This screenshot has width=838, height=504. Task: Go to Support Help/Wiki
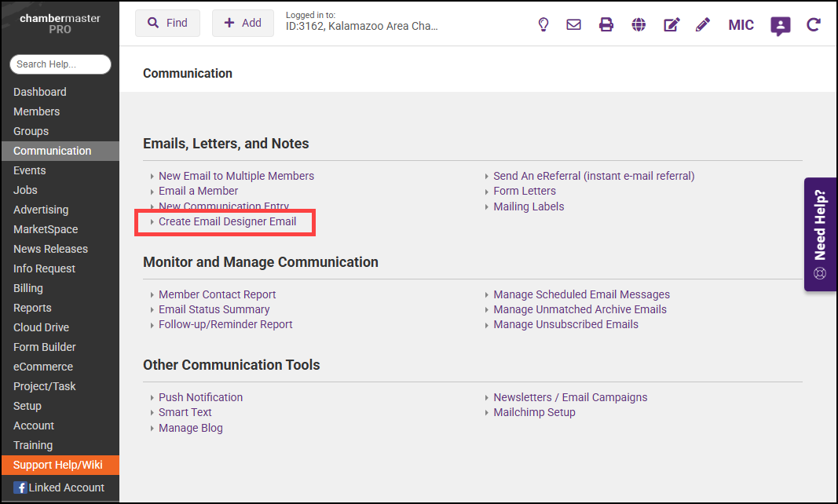58,465
